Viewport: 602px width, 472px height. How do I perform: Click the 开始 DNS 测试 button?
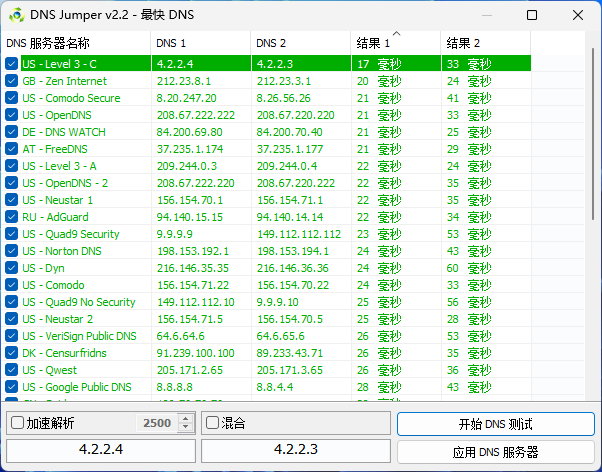click(496, 424)
